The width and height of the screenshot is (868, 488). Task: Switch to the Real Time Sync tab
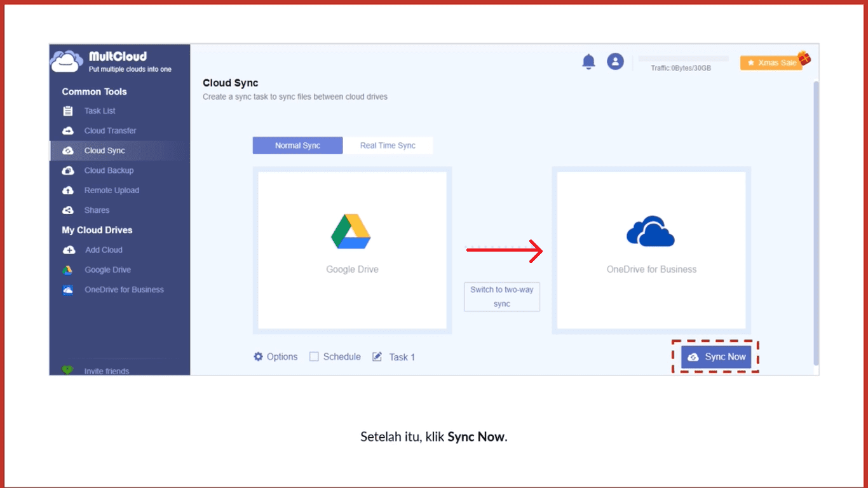[388, 146]
